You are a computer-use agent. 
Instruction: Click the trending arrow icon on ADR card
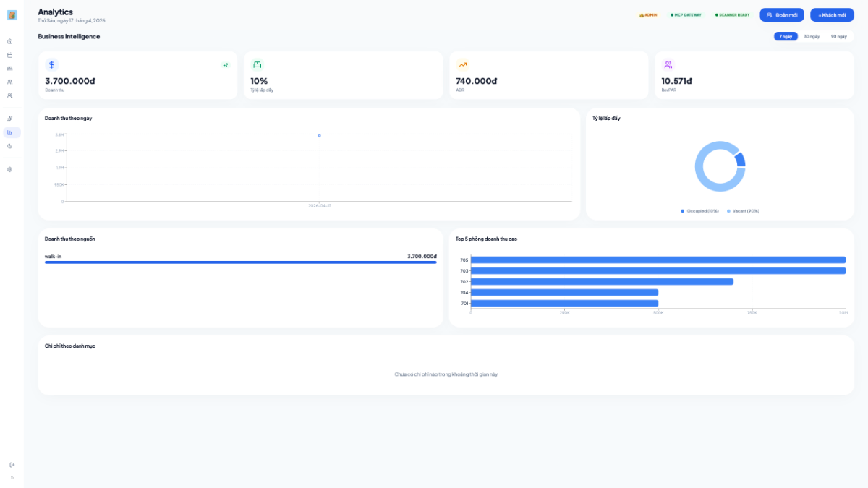click(x=462, y=64)
